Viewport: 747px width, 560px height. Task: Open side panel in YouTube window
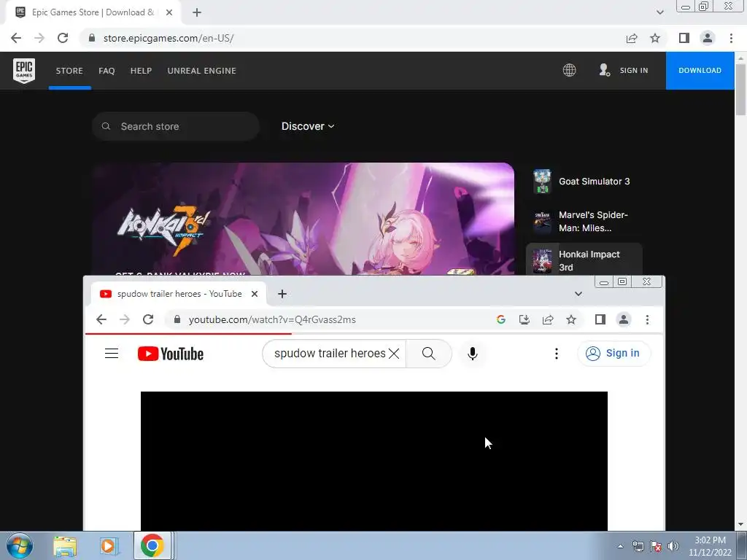click(x=600, y=319)
